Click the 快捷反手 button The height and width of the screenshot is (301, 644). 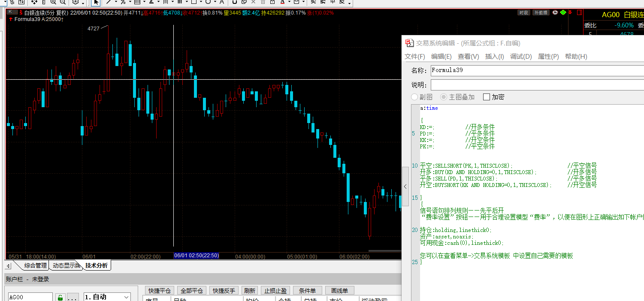pos(224,291)
